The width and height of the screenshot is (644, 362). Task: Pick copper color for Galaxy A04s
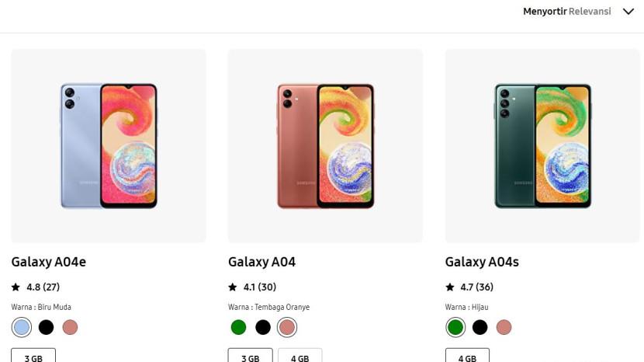coord(504,327)
